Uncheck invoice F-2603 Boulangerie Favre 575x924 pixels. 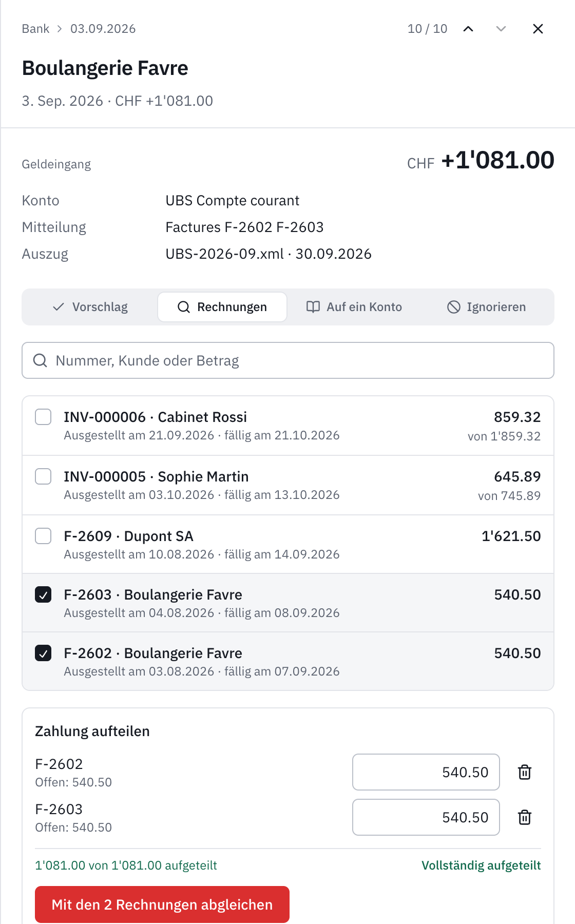point(43,594)
